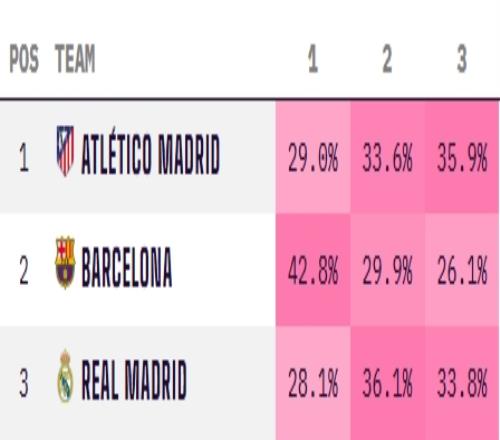Sort by the TEAM column header
The width and height of the screenshot is (500, 440).
(75, 59)
